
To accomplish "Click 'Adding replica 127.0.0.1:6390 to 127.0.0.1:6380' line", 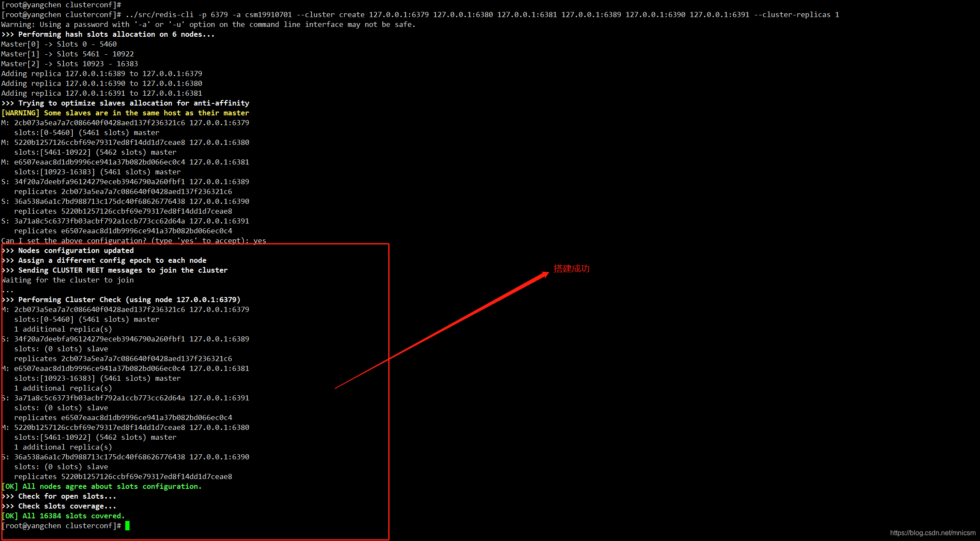I will 102,83.
